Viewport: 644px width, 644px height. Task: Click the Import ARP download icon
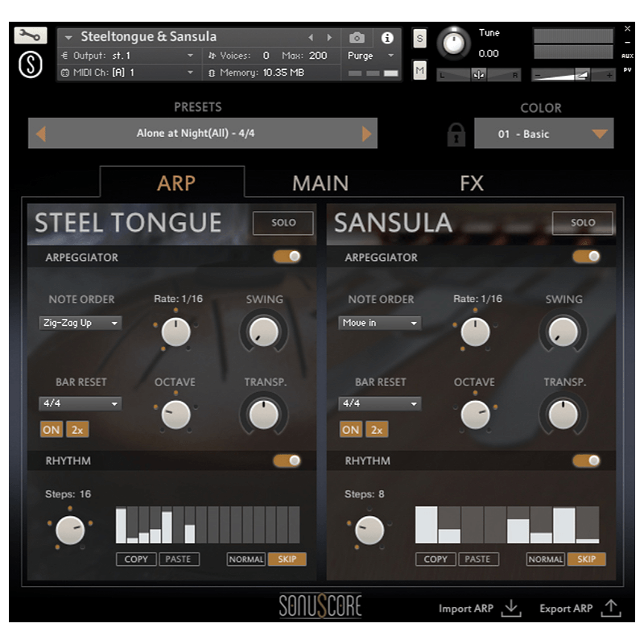point(511,608)
